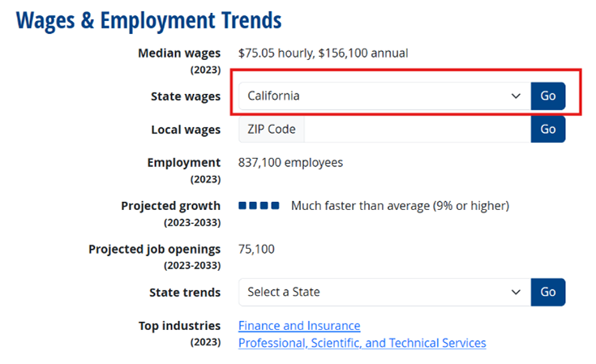This screenshot has width=596, height=364.
Task: Click the chevron on State trends dropdown
Action: 515,292
